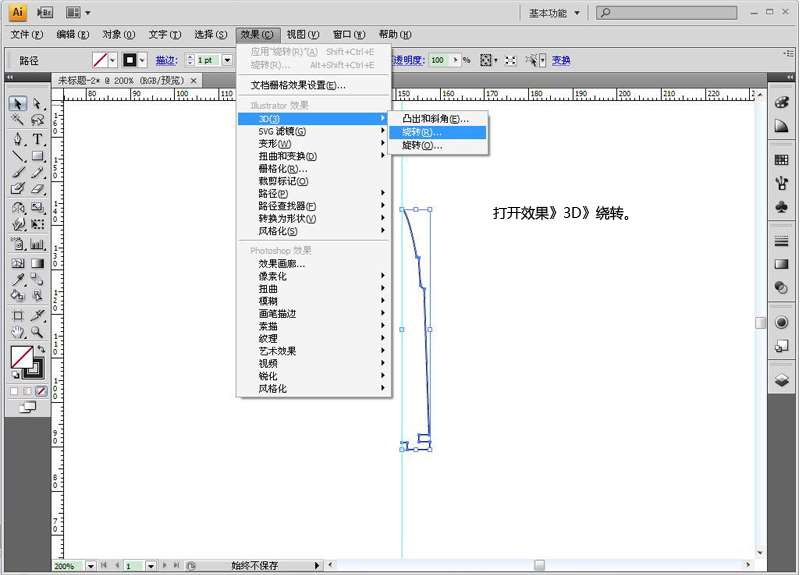
Task: Open the fill swatch dropdown in control bar
Action: (113, 60)
